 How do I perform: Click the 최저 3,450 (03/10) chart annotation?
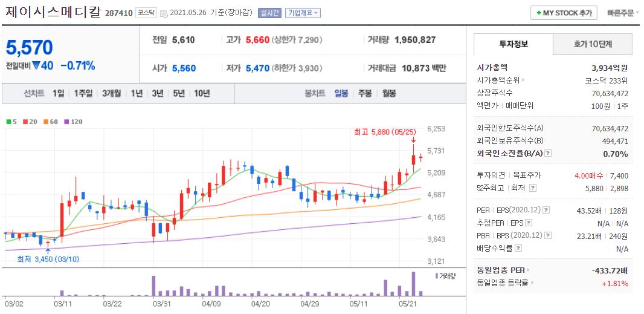tap(48, 260)
